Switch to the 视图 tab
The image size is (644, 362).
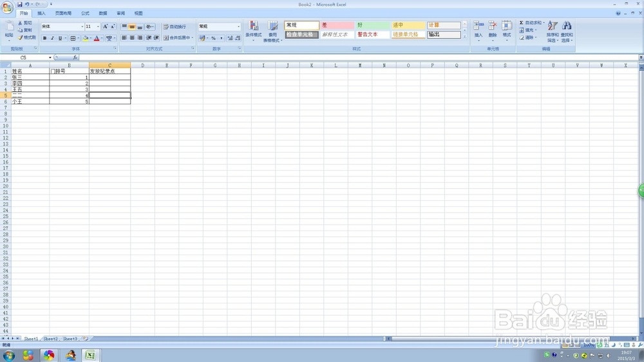pyautogui.click(x=139, y=13)
